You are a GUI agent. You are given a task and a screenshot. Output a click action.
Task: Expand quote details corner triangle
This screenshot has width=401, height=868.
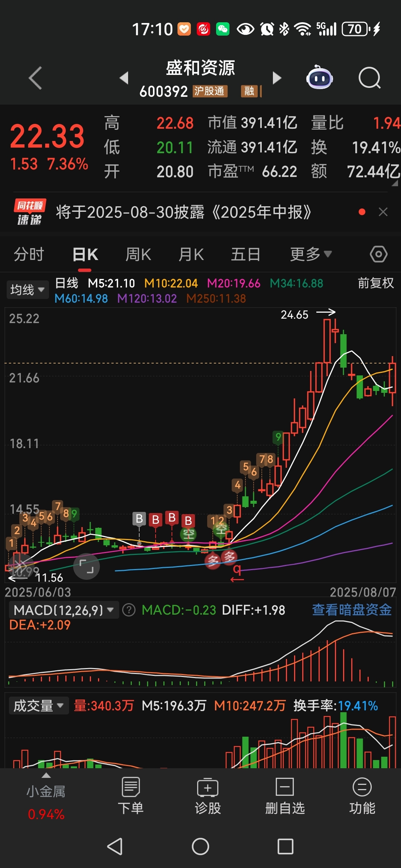[394, 183]
